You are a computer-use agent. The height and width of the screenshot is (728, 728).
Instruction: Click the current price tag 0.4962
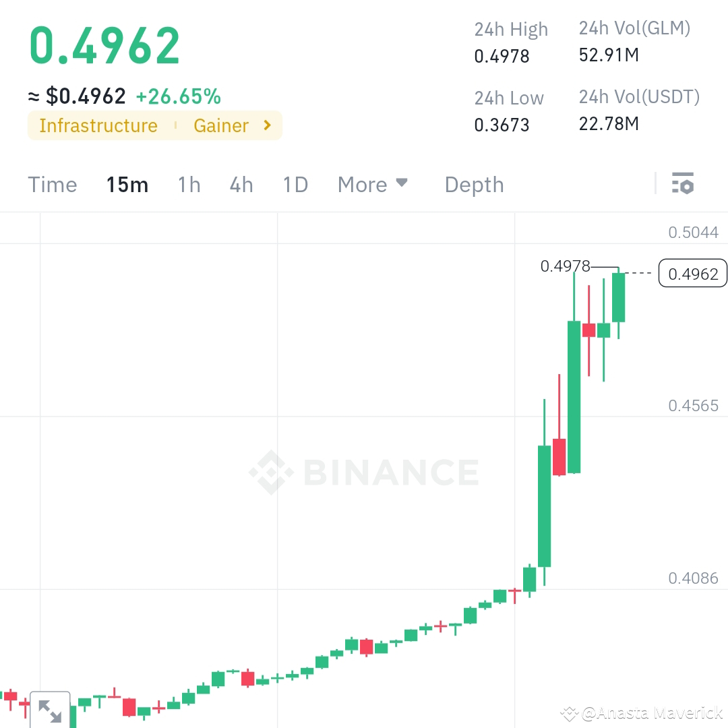[692, 273]
